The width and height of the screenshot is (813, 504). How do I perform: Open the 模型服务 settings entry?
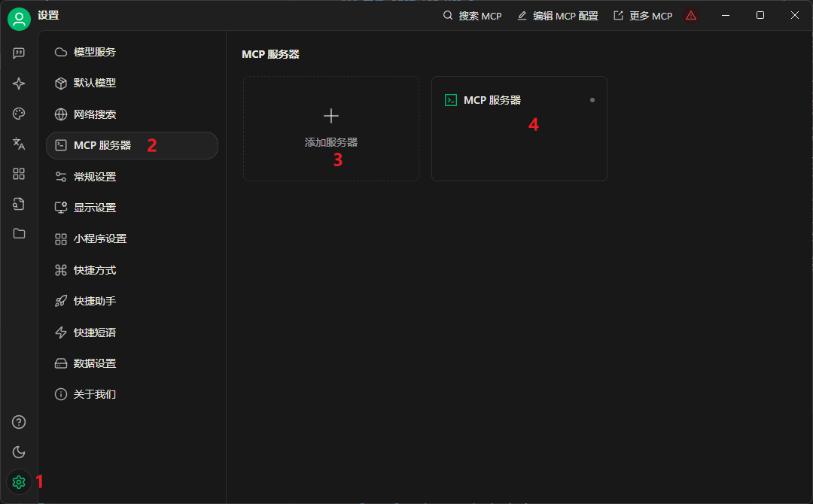pyautogui.click(x=94, y=52)
